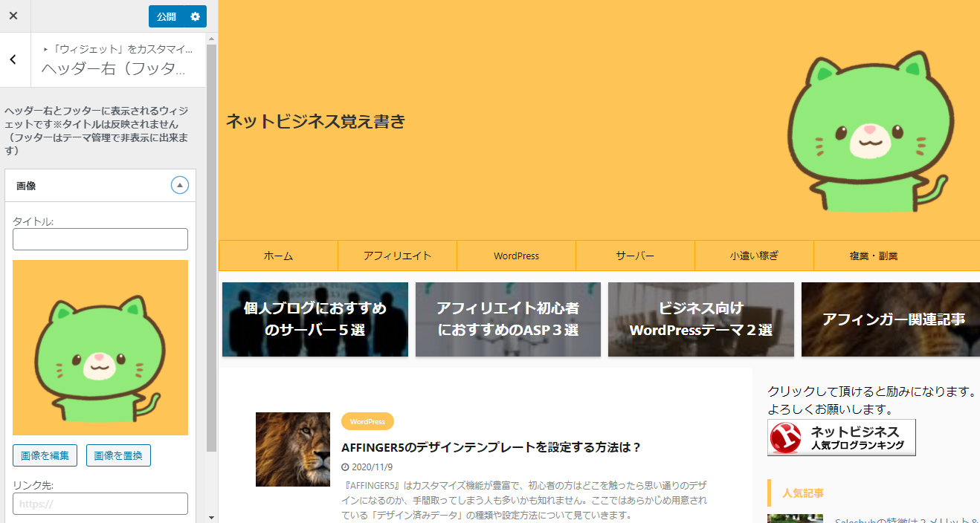Open the ホーム menu item

coord(278,256)
